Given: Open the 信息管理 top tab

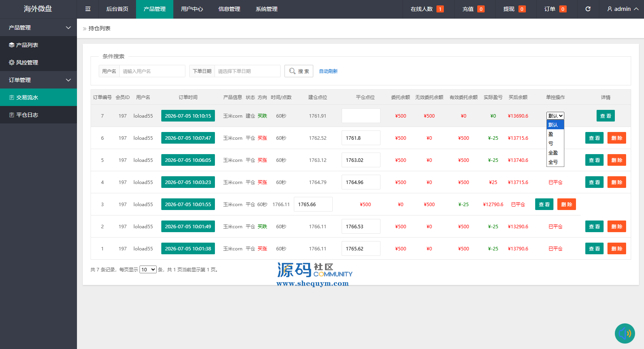Looking at the screenshot, I should coord(229,9).
